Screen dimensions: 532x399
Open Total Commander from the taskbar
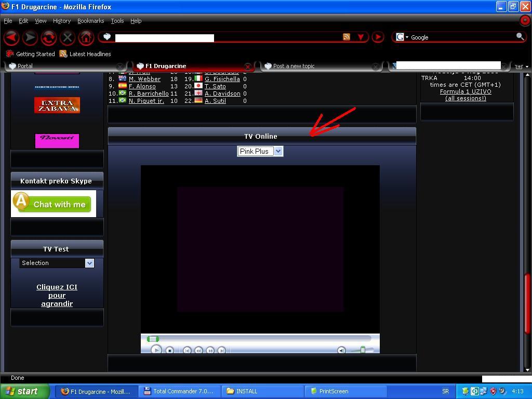pyautogui.click(x=179, y=391)
